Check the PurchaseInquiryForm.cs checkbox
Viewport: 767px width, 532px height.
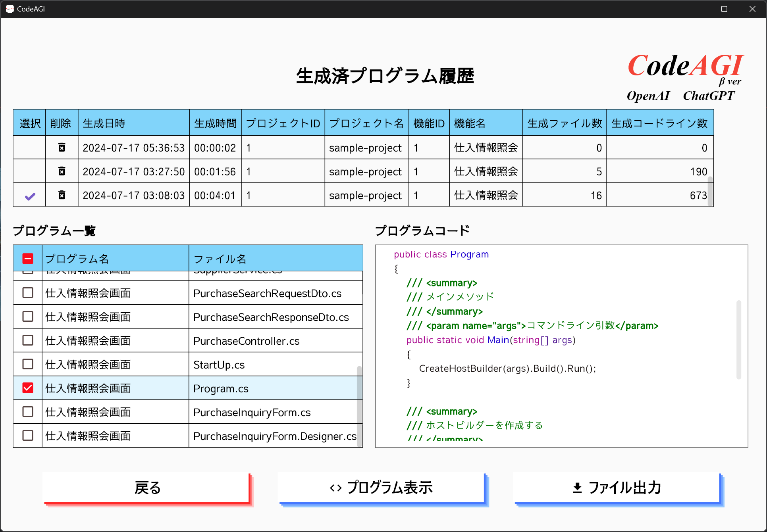pos(28,412)
